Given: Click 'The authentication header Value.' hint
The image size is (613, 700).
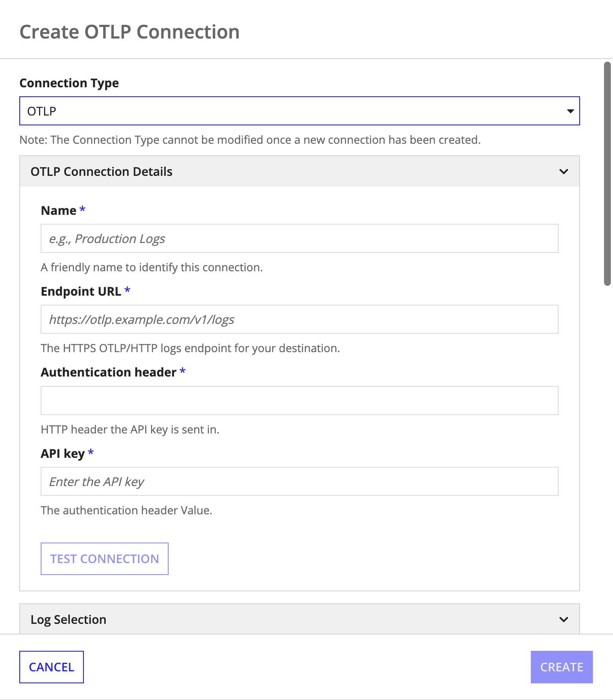Looking at the screenshot, I should [127, 510].
